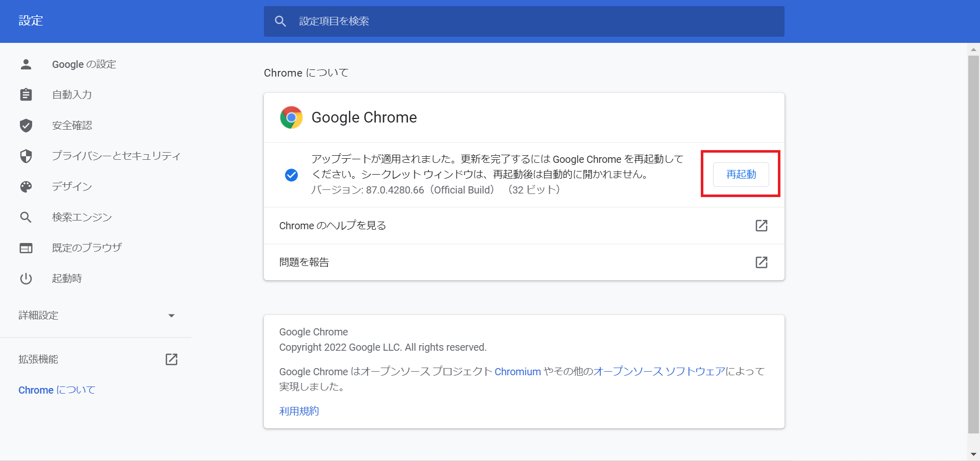Click the scrollbar down arrow

click(973, 454)
